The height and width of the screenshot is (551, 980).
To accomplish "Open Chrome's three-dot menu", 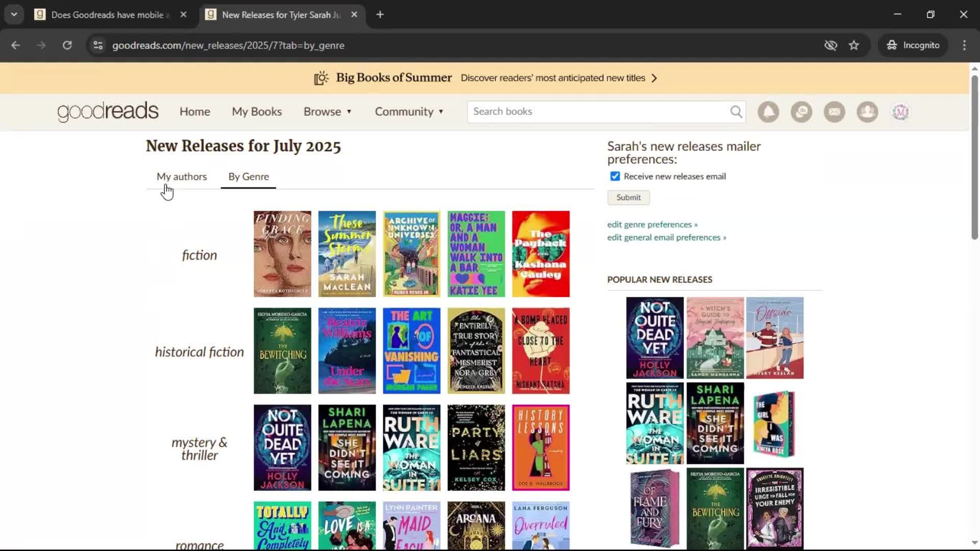I will 964,45.
